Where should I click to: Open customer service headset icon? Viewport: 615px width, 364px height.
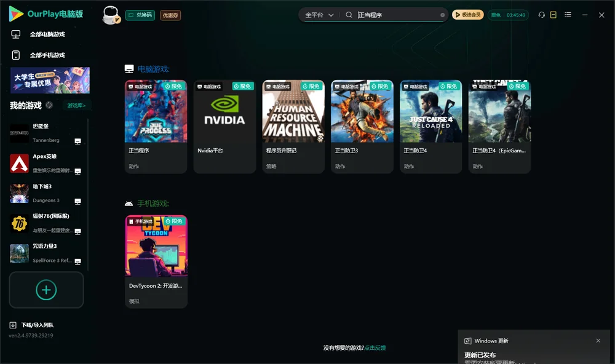(541, 15)
